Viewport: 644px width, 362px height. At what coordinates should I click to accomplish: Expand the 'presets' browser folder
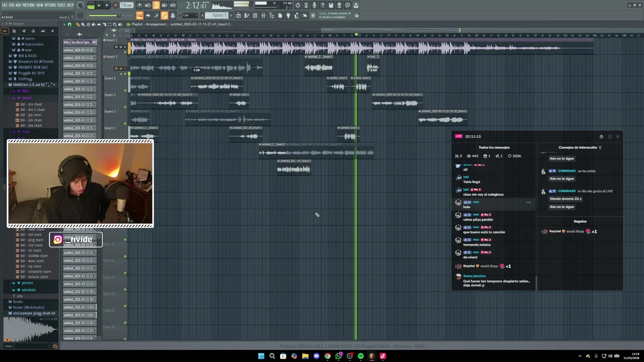pyautogui.click(x=27, y=283)
